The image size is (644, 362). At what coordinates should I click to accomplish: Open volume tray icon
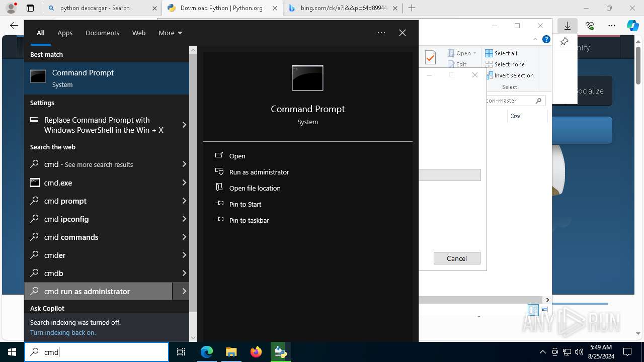pyautogui.click(x=579, y=352)
